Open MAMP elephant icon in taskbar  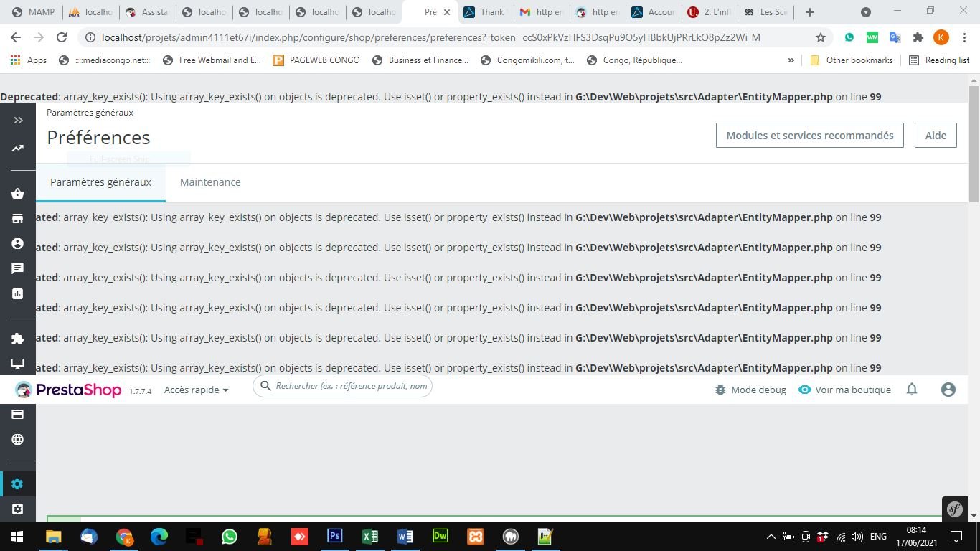(510, 537)
